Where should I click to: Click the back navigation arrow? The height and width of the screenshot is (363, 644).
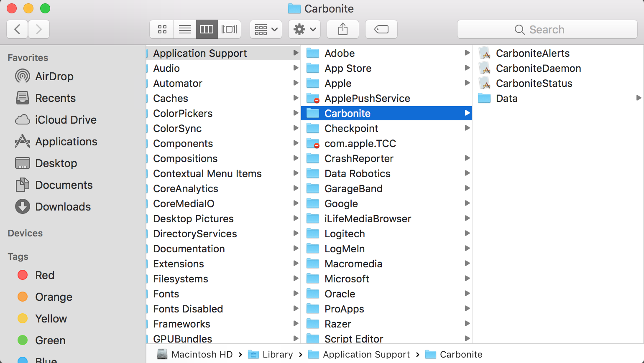[x=17, y=29]
